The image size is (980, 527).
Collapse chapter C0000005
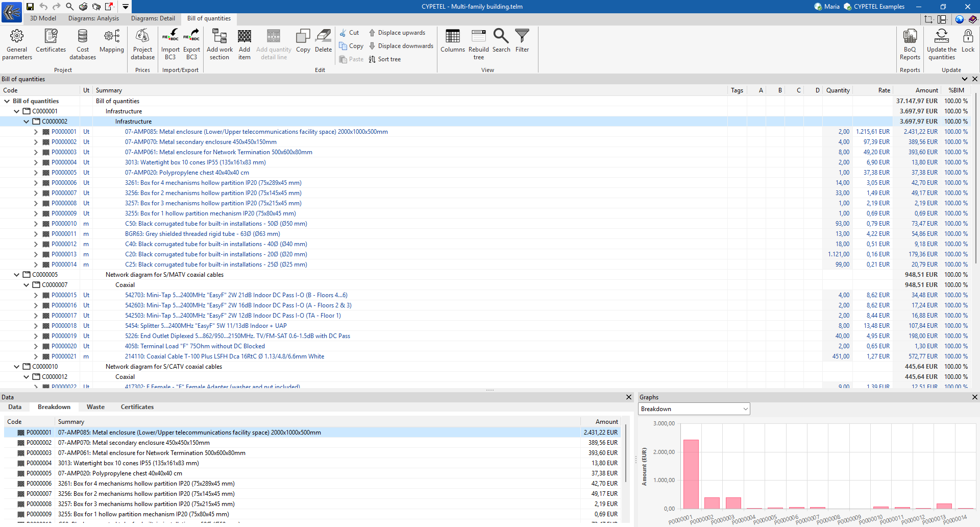pos(17,275)
